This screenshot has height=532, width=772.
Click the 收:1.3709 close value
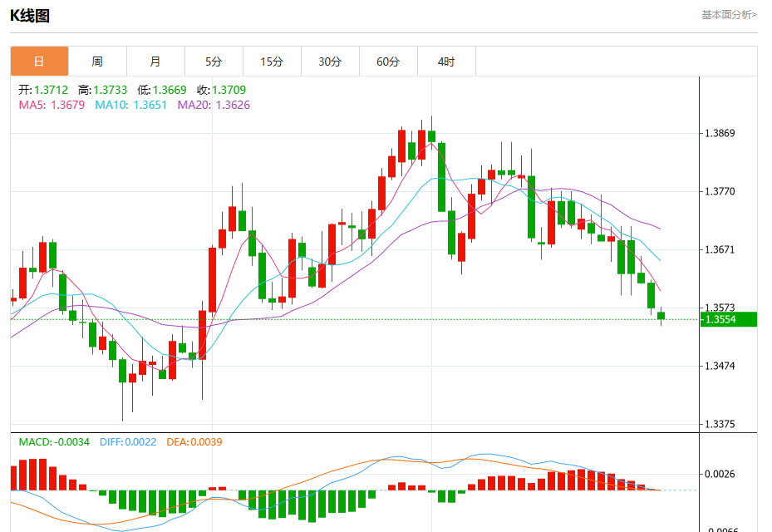click(x=222, y=90)
